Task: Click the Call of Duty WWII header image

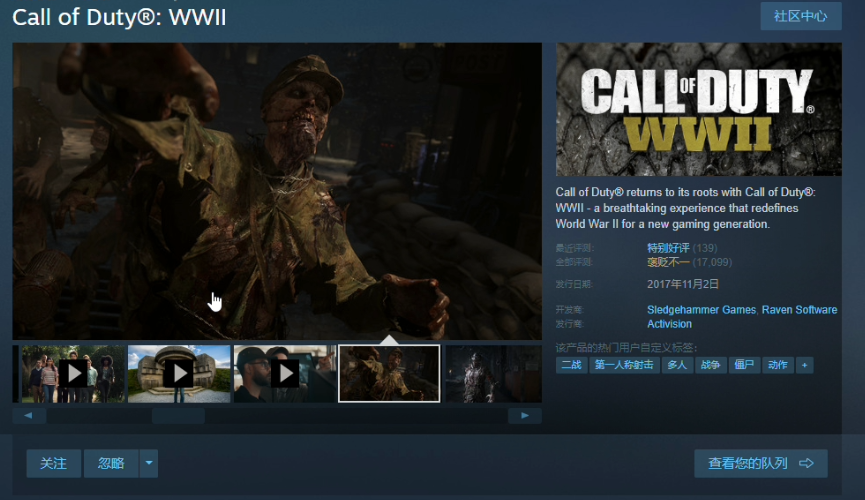Action: coord(698,109)
